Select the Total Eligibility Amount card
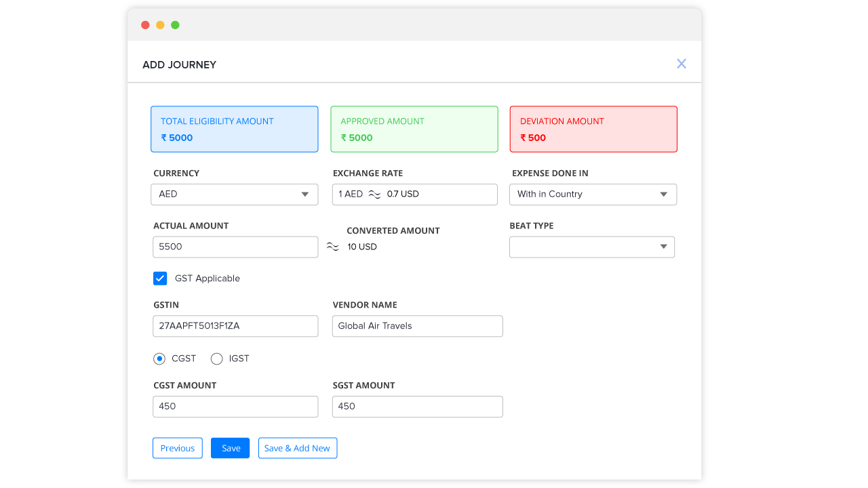Image resolution: width=868 pixels, height=488 pixels. click(234, 129)
